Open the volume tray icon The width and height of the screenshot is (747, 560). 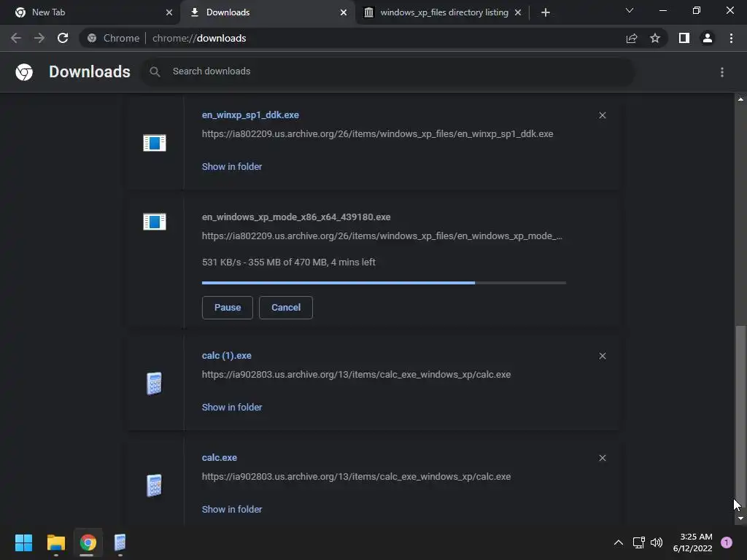[x=657, y=542]
